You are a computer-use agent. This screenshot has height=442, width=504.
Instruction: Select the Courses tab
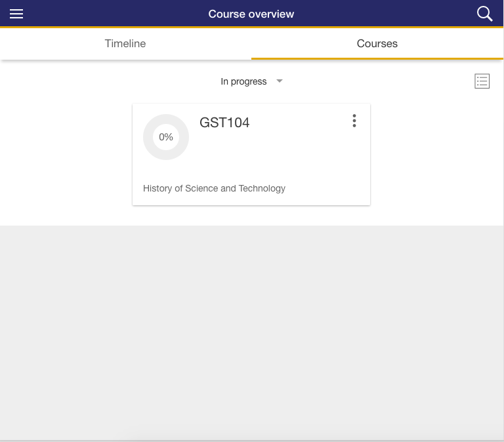(377, 43)
